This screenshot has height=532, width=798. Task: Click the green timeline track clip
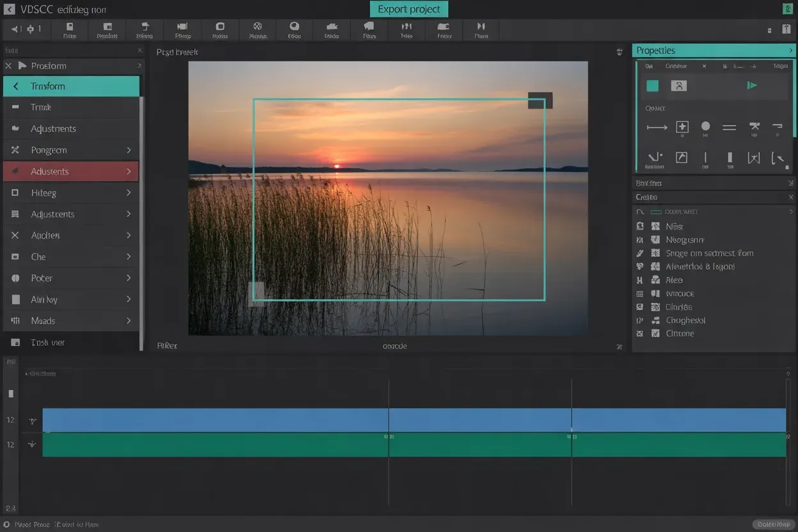414,445
